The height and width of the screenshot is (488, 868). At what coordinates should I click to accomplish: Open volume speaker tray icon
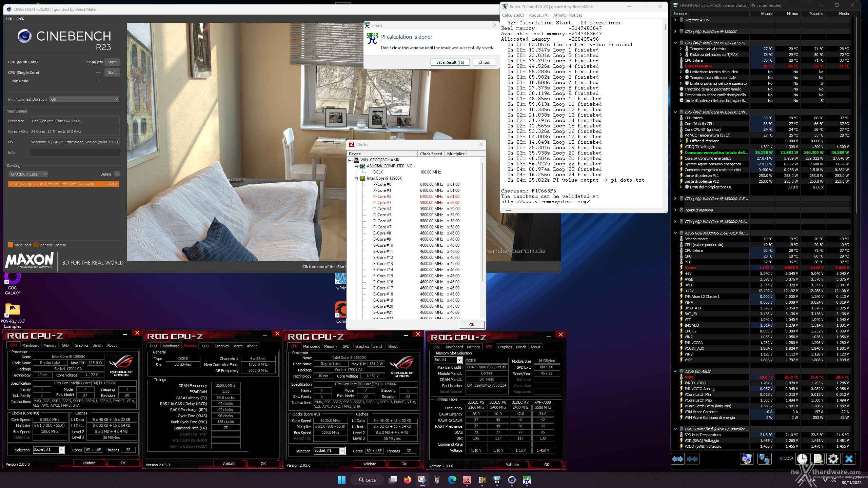point(833,480)
